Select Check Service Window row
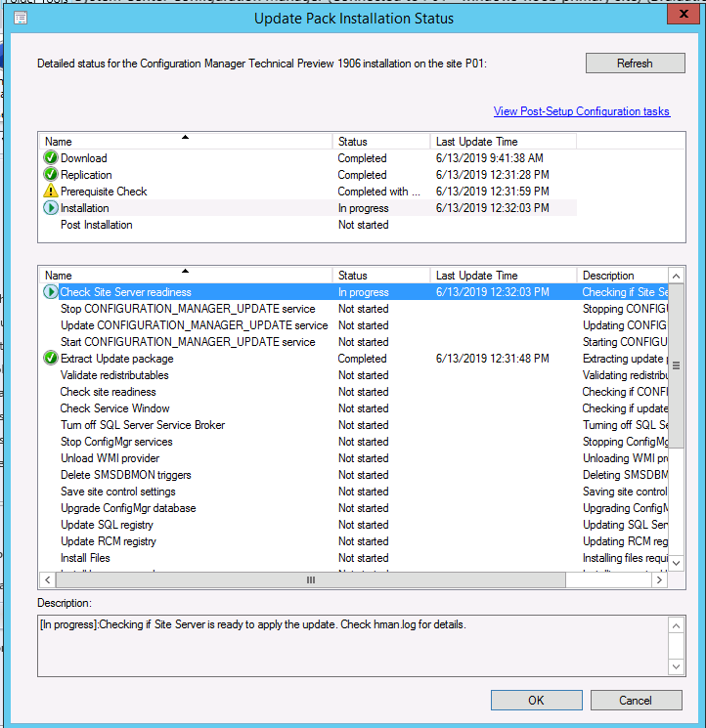 354,408
